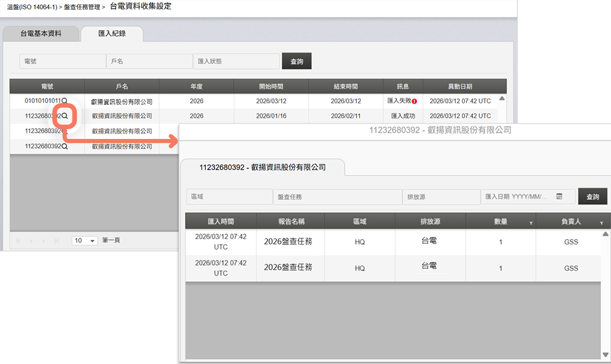Click the scroll down arrow in detail table
Viewport: 611px width, 364px height.
[604, 355]
